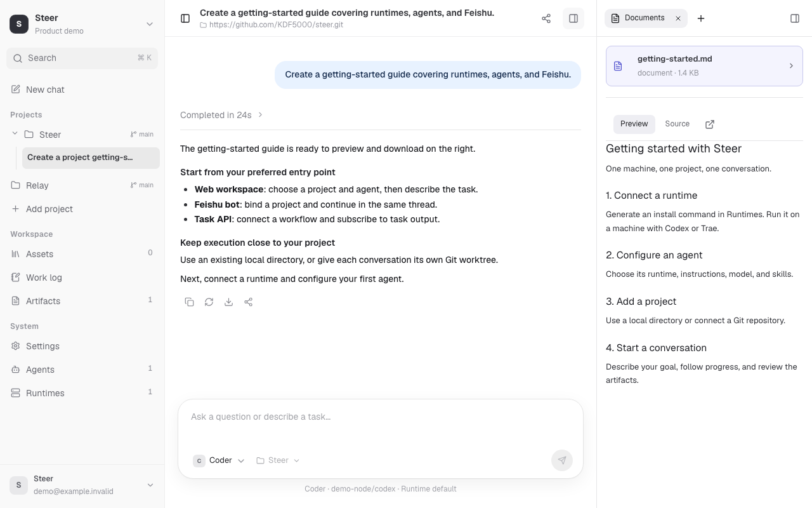812x508 pixels.
Task: Select the 'Create a project getting-s…' chat
Action: click(91, 157)
